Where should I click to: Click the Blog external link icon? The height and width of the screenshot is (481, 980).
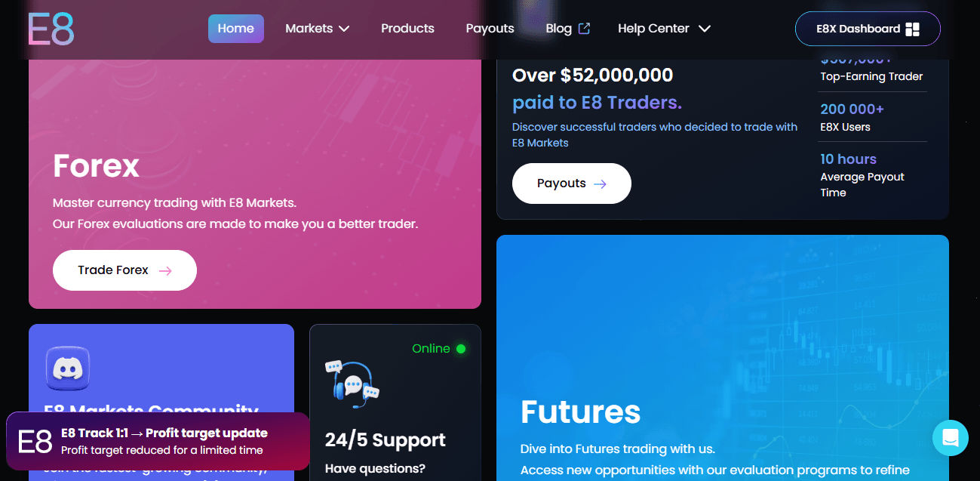pos(584,29)
